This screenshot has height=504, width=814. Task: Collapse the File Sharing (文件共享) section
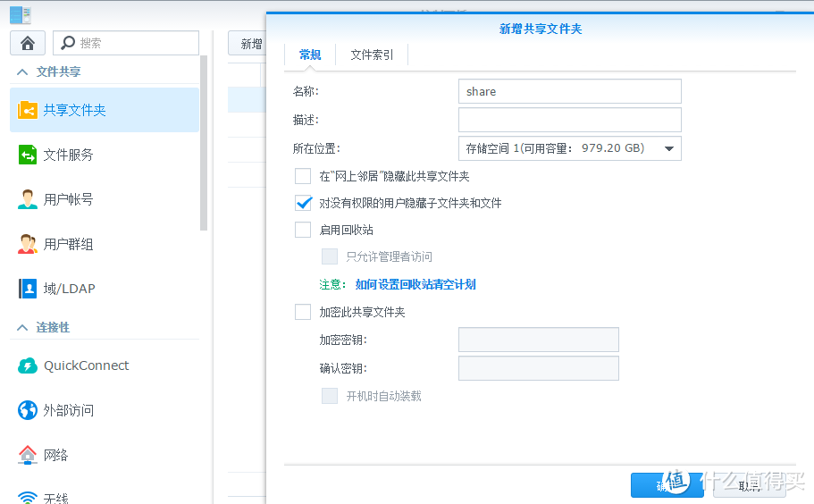[22, 71]
